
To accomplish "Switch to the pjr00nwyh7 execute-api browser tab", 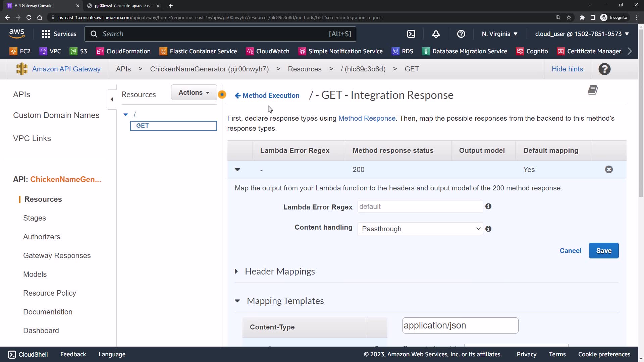I will [123, 6].
